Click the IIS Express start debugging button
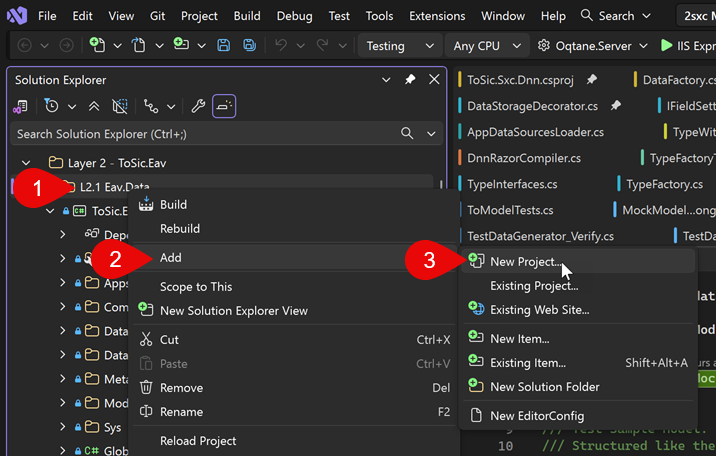Image resolution: width=716 pixels, height=456 pixels. [x=688, y=46]
